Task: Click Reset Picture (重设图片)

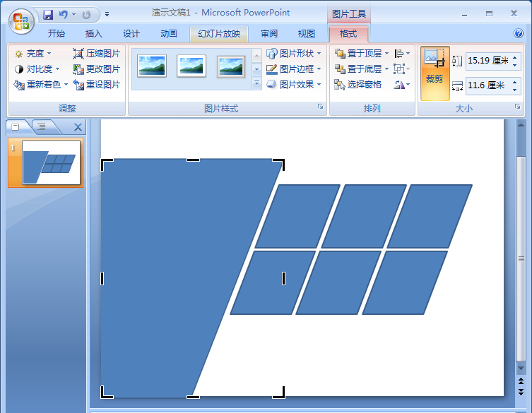Action: tap(97, 85)
